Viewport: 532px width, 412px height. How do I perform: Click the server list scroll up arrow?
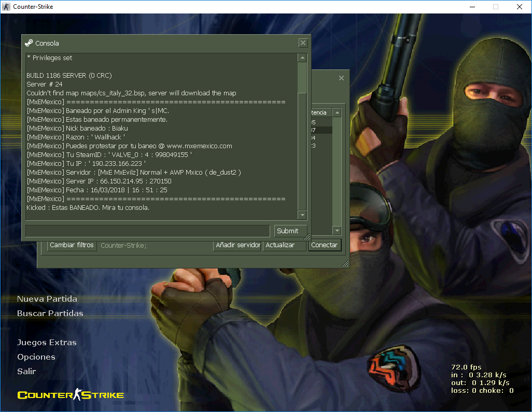(337, 112)
